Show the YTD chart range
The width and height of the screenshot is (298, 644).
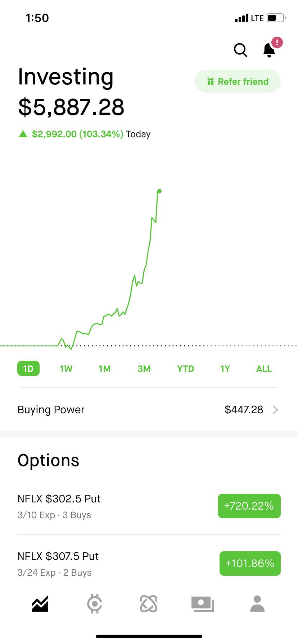point(185,369)
